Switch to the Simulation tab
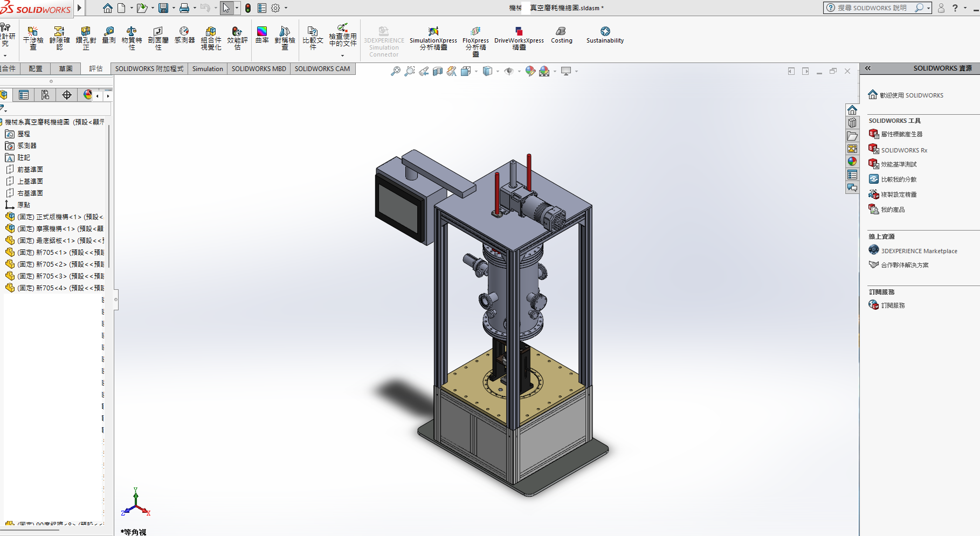 coord(208,69)
